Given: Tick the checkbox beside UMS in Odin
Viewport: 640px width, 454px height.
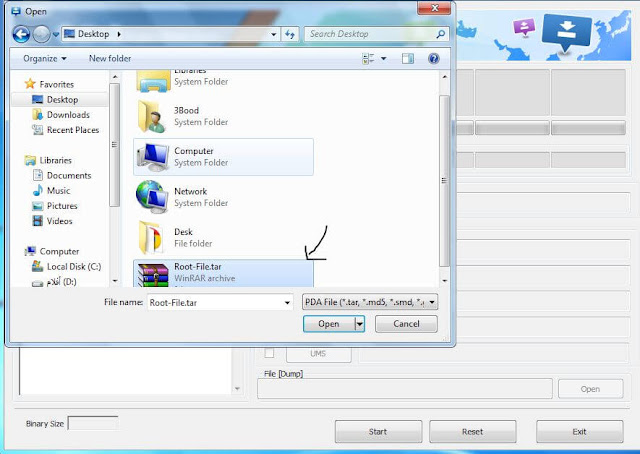Looking at the screenshot, I should [269, 353].
